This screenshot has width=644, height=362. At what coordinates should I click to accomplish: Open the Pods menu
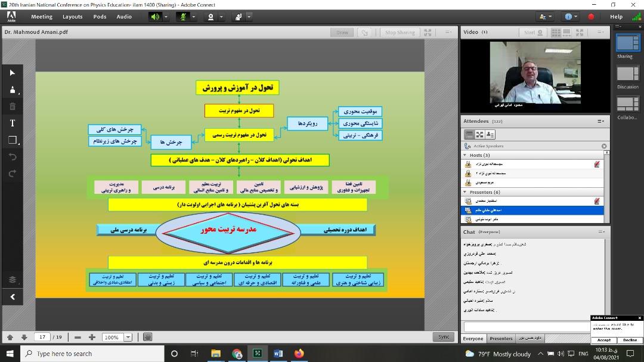click(x=100, y=17)
